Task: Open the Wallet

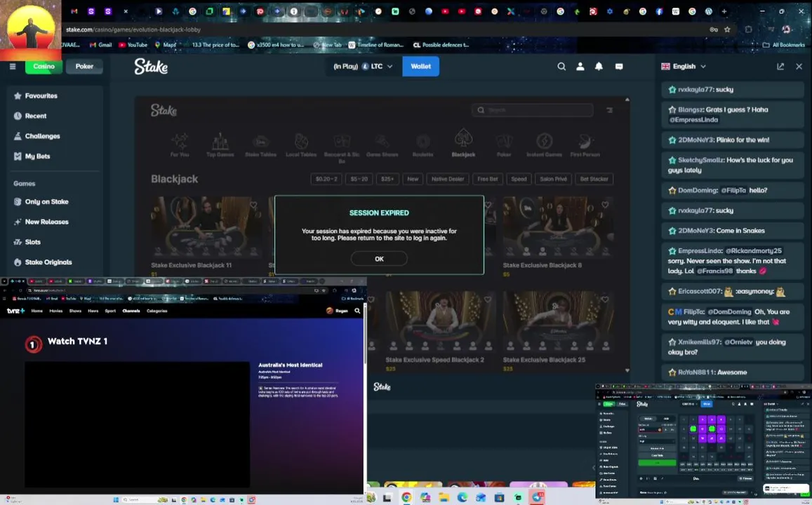Action: 420,66
